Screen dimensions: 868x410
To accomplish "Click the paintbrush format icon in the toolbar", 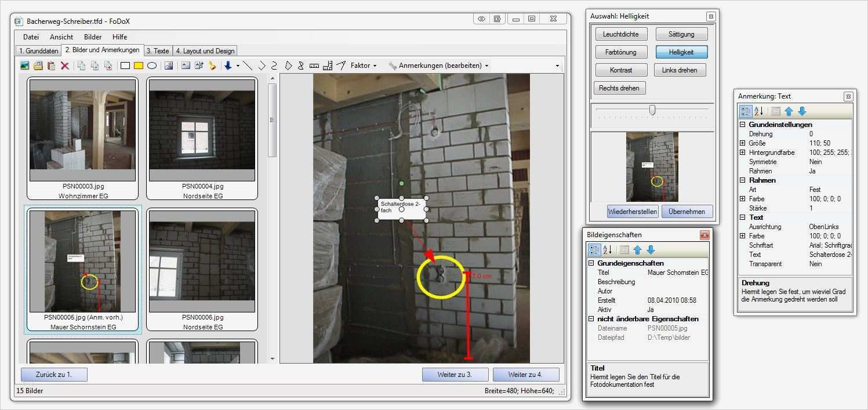I will 213,66.
